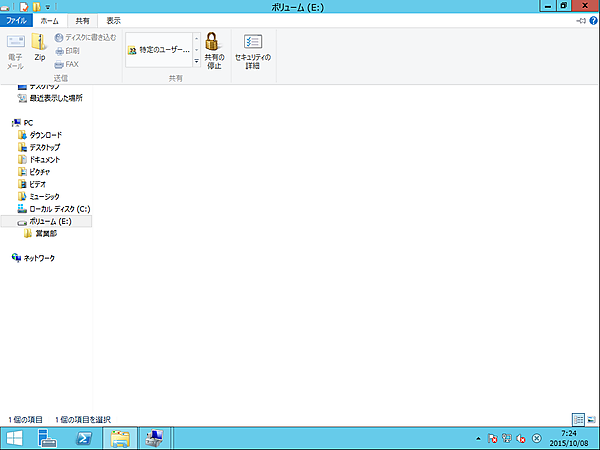Open セキュリティの詳細 checklist icon
The width and height of the screenshot is (600, 450).
(253, 41)
